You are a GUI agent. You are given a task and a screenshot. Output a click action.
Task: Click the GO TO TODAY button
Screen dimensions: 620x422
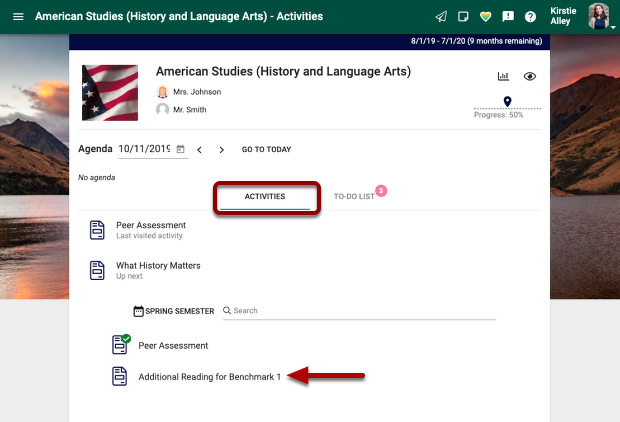click(266, 150)
